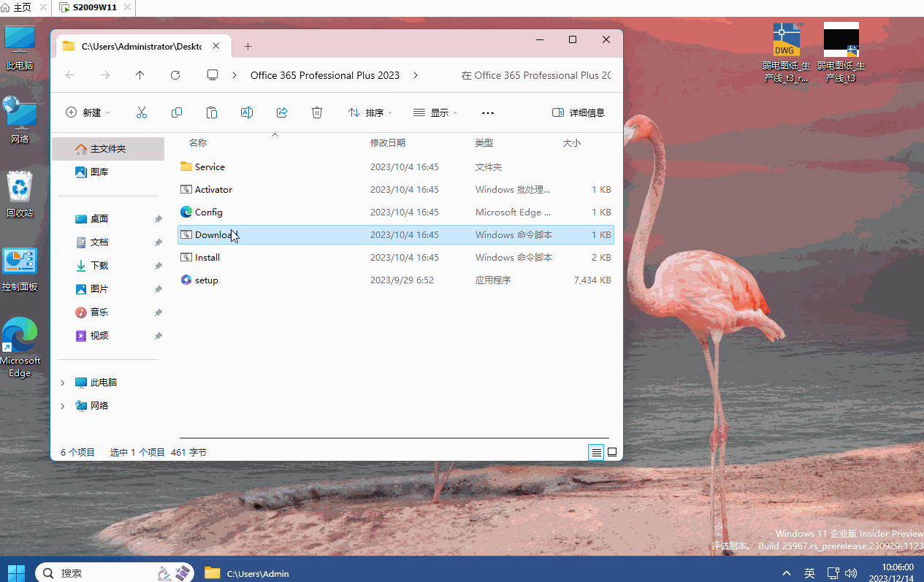The width and height of the screenshot is (924, 582).
Task: Show hidden system tray icons
Action: [x=787, y=573]
